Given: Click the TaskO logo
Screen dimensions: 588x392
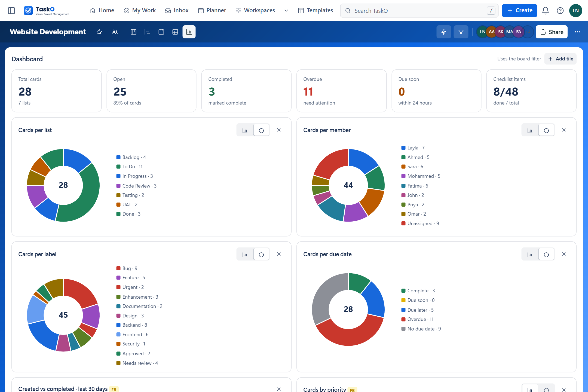Looking at the screenshot, I should pos(47,11).
